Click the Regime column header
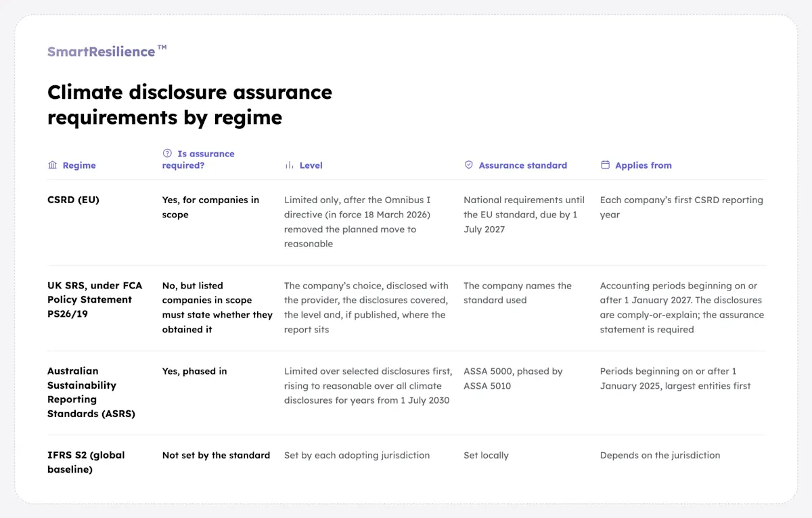The height and width of the screenshot is (518, 812). [x=79, y=165]
